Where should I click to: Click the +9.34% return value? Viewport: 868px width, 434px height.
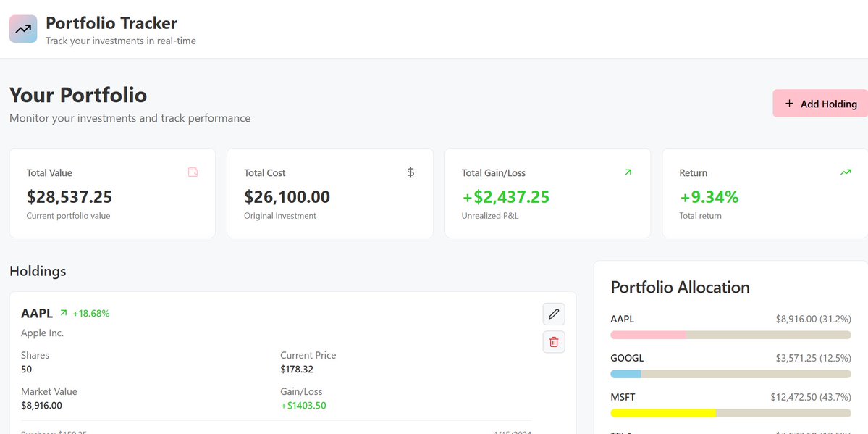tap(709, 197)
